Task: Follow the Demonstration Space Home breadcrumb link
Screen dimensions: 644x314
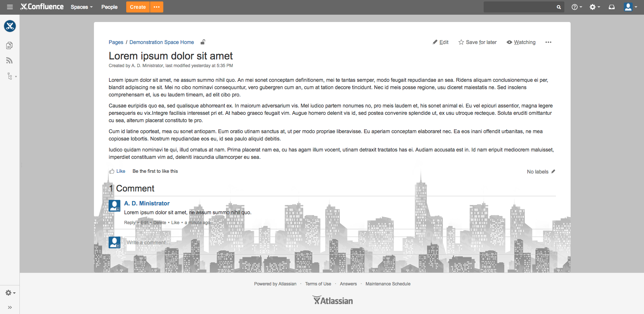Action: [x=161, y=42]
